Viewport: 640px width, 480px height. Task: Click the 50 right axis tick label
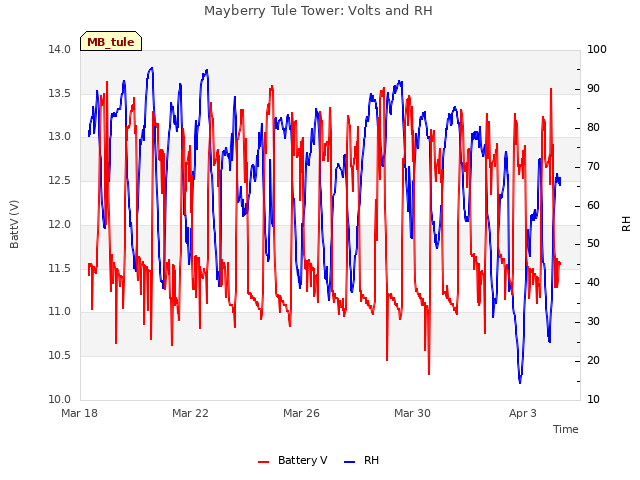pyautogui.click(x=593, y=244)
